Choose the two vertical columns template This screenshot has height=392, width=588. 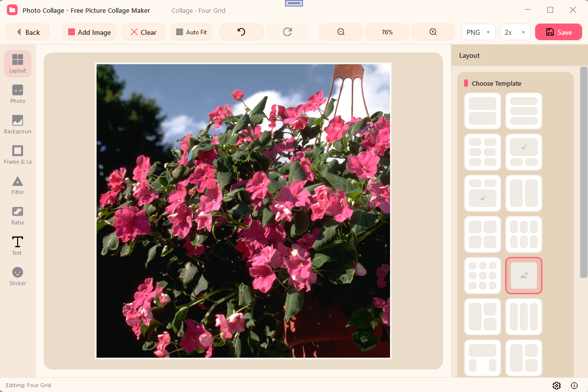tap(524, 193)
